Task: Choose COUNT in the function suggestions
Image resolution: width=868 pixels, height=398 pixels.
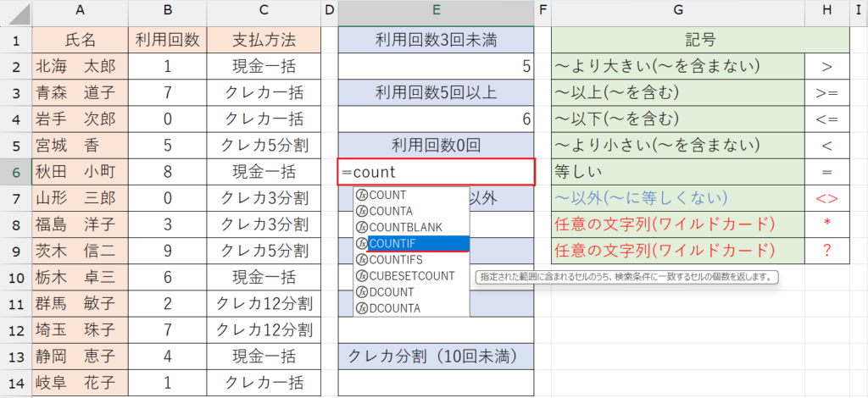Action: (x=412, y=195)
